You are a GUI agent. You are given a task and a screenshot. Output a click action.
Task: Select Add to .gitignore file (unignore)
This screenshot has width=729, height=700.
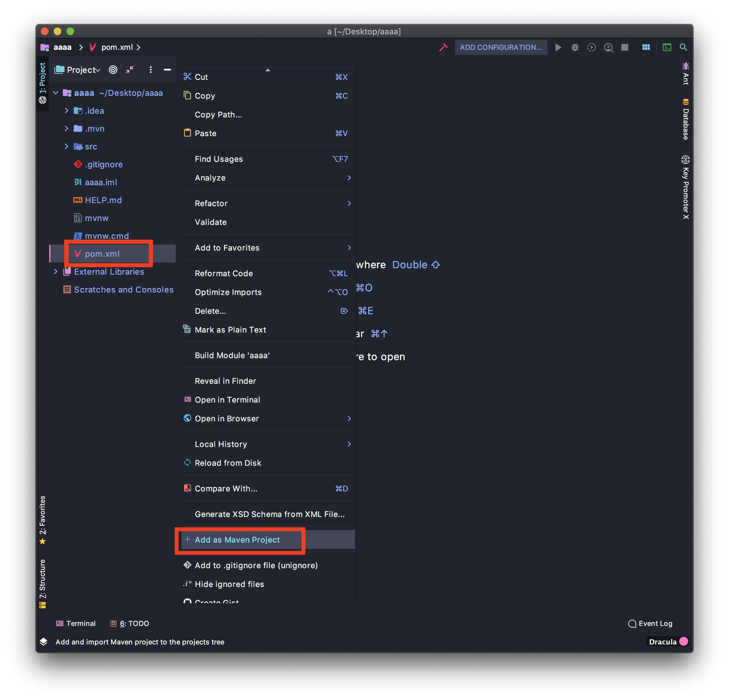pos(268,565)
